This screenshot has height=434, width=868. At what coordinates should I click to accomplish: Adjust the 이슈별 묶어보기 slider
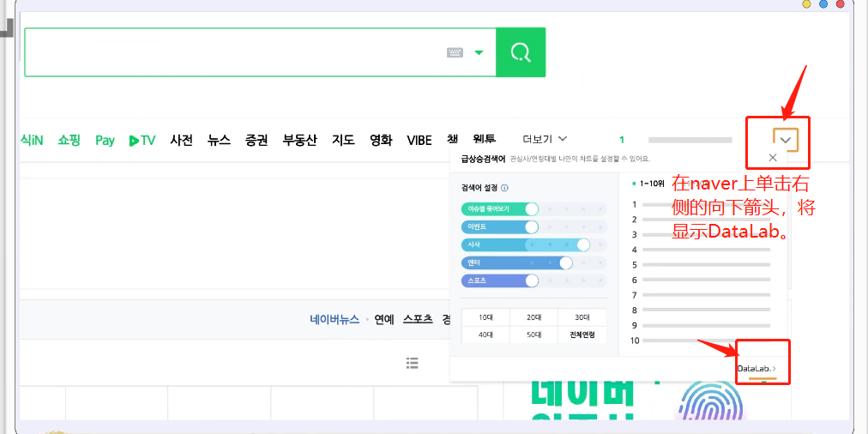coord(533,209)
